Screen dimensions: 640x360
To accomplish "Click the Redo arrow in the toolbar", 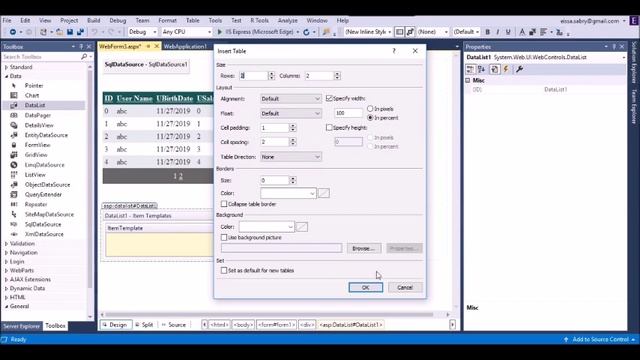I will (x=111, y=32).
